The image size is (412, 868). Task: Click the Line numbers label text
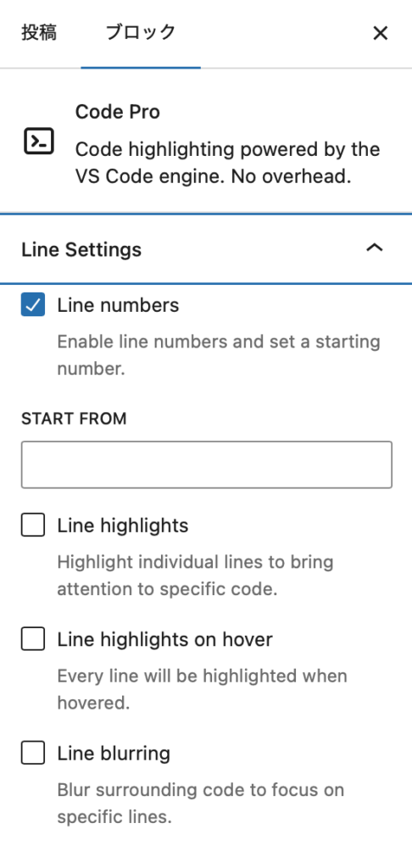coord(118,305)
